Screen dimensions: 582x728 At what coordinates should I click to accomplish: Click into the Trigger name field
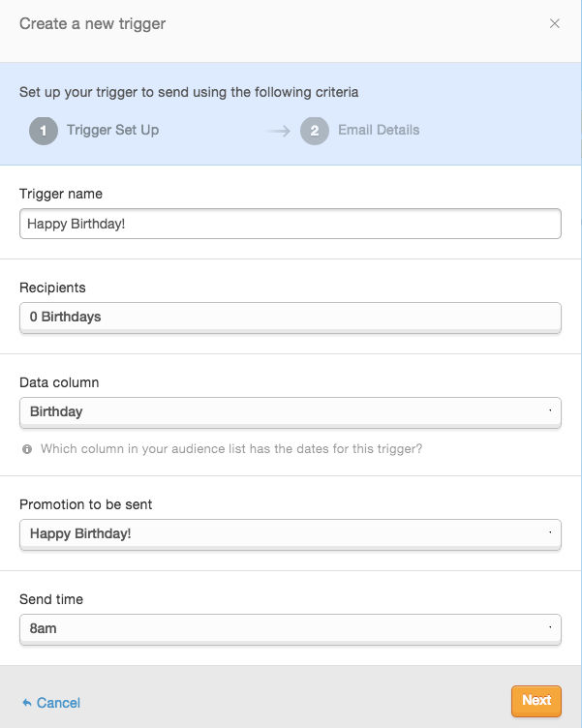291,224
